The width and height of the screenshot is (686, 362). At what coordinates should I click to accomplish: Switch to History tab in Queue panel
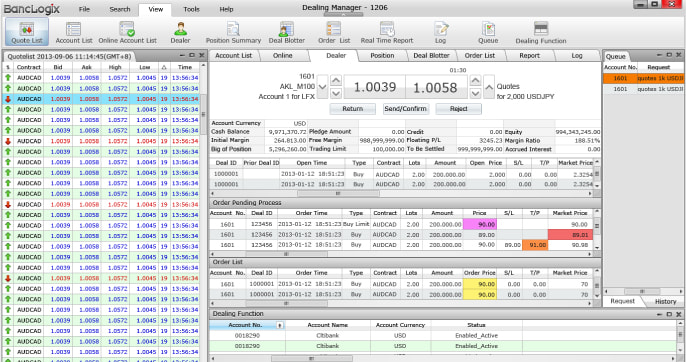[x=665, y=301]
